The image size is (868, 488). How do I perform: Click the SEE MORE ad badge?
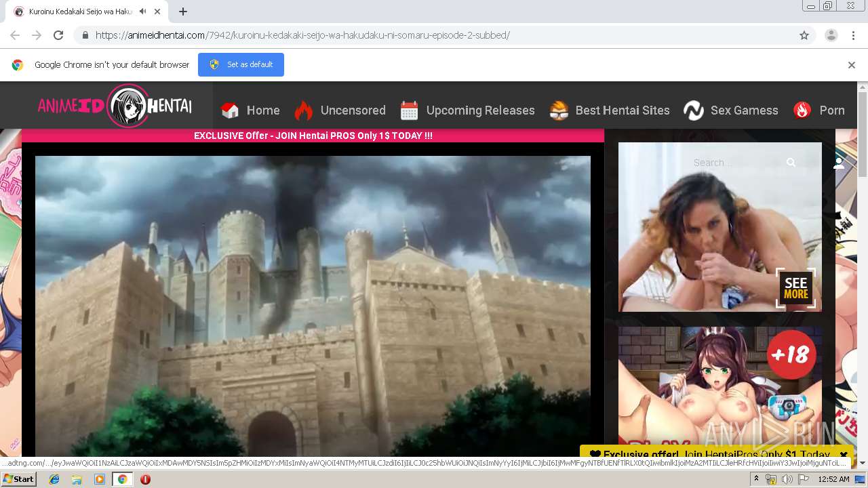click(795, 288)
